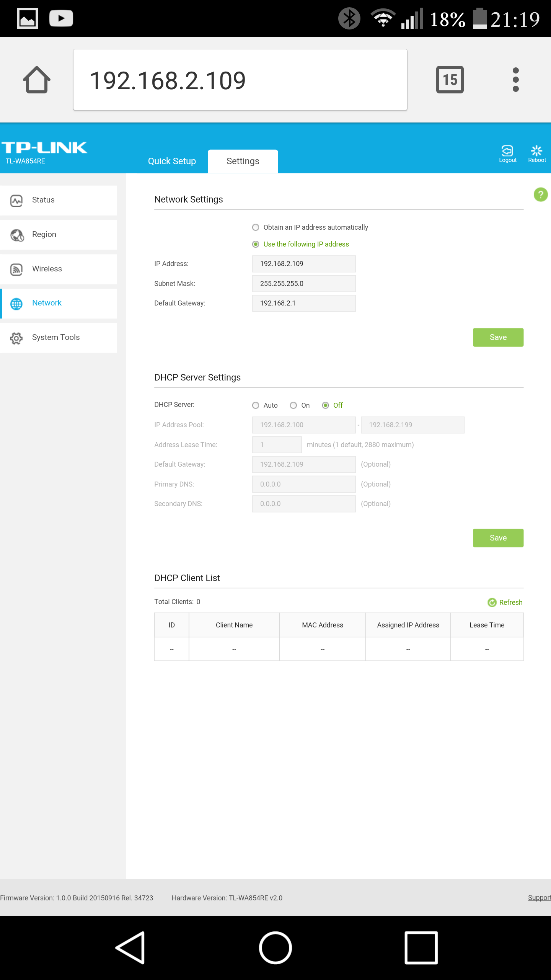Tap the browser home icon
The height and width of the screenshot is (980, 551).
37,80
